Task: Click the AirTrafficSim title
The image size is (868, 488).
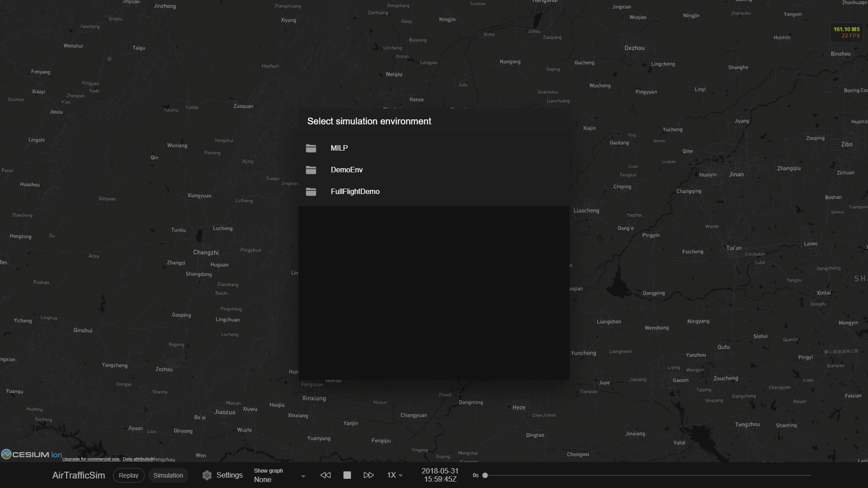Action: click(79, 475)
